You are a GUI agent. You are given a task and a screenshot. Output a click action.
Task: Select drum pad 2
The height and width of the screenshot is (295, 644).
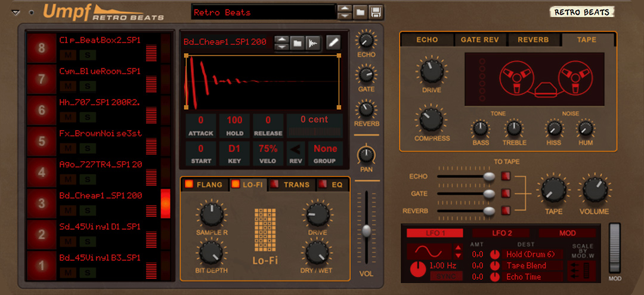pos(42,235)
